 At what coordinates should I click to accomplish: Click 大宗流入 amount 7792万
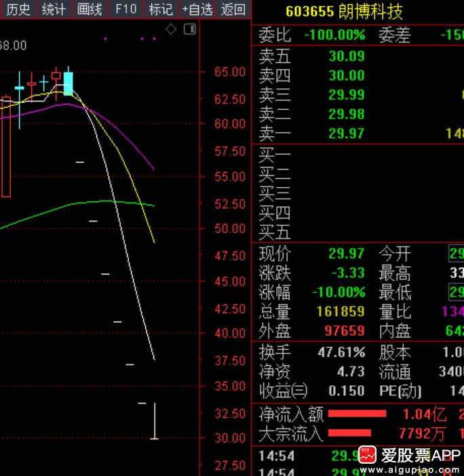tap(421, 433)
